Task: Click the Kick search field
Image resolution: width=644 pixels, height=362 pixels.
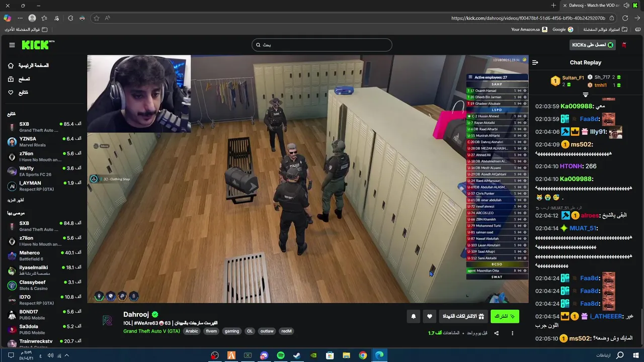Action: click(321, 45)
